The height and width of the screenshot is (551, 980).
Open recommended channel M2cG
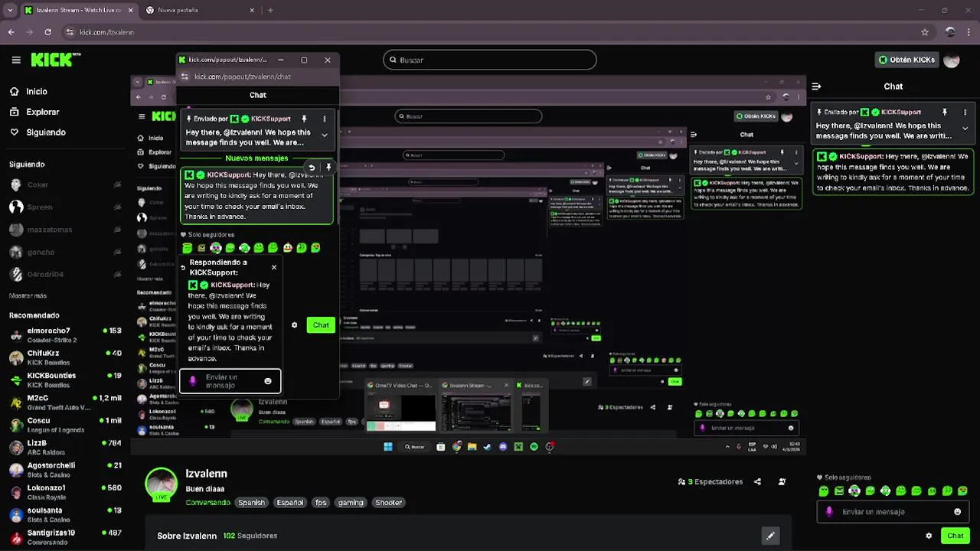(x=65, y=403)
